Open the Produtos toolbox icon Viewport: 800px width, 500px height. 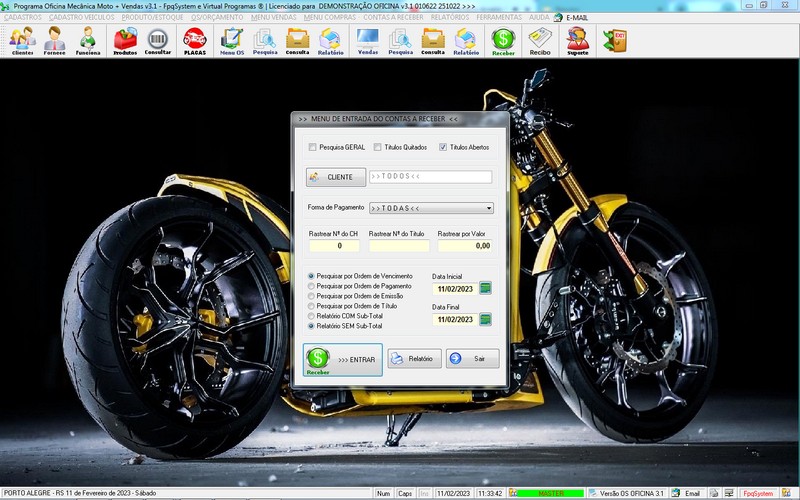point(125,41)
